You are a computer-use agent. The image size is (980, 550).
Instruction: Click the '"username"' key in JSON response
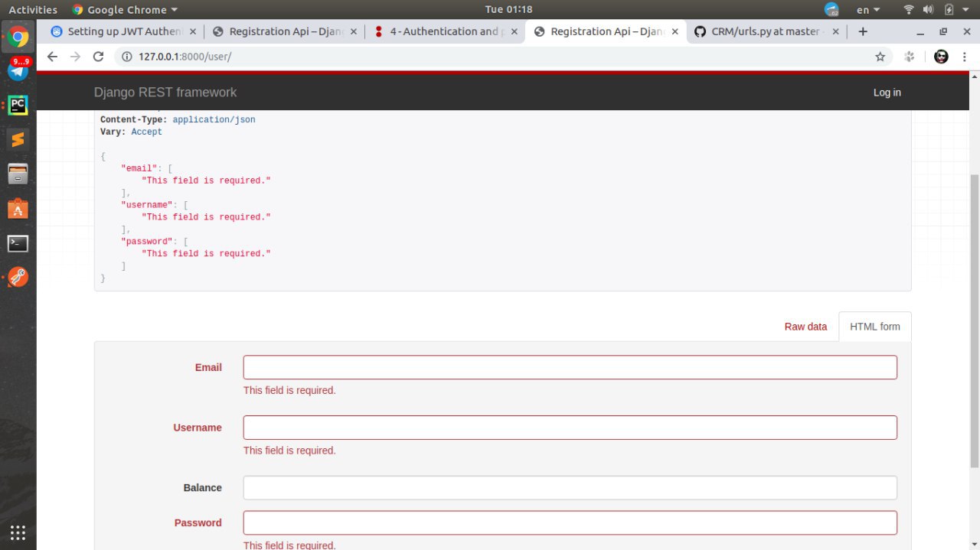pyautogui.click(x=147, y=205)
